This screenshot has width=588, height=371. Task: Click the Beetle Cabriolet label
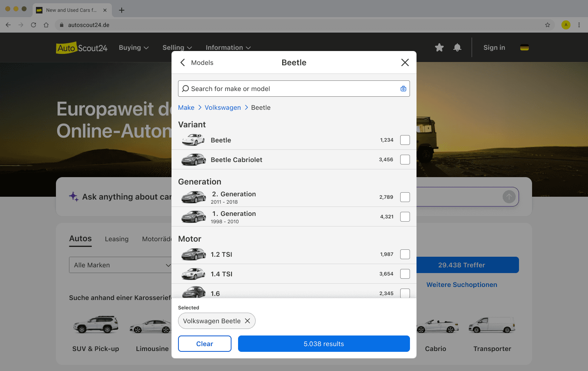[236, 160]
